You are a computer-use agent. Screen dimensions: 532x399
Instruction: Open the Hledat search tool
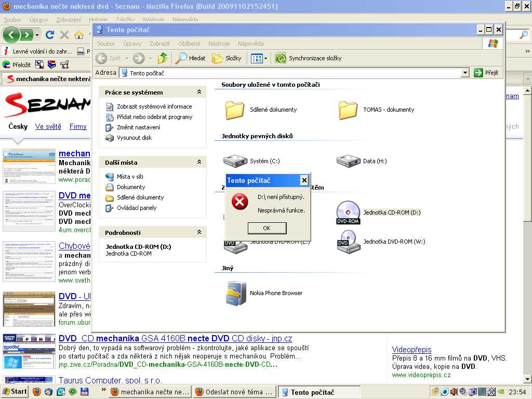point(190,58)
